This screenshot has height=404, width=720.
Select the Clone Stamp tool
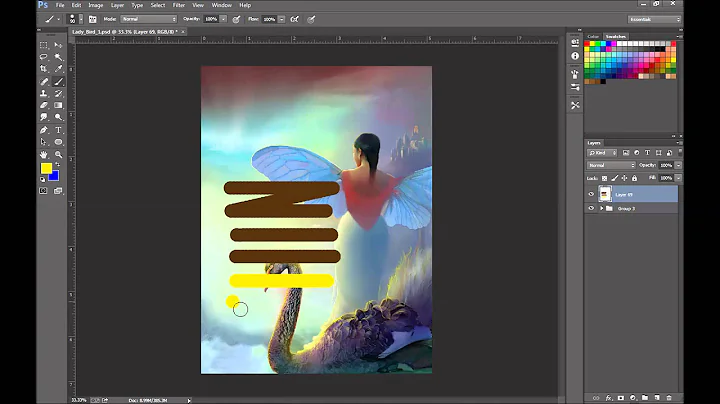pos(44,93)
